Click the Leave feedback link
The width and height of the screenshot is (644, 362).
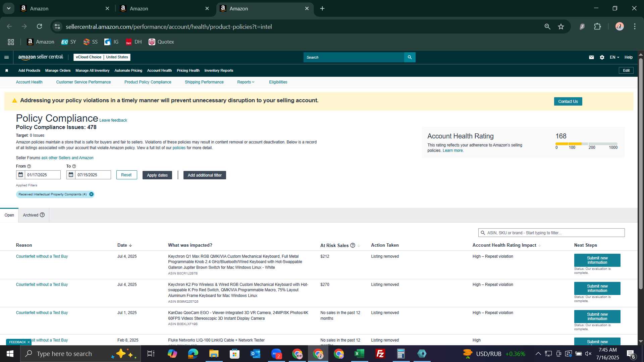coord(113,120)
